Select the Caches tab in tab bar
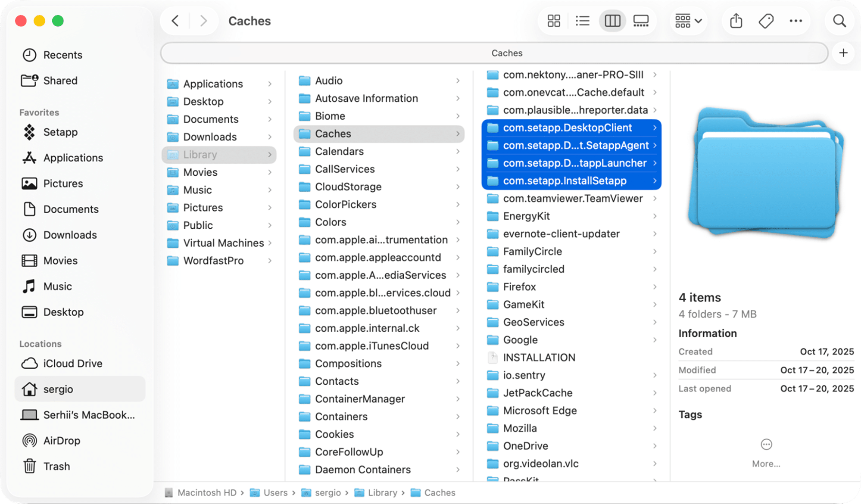This screenshot has height=504, width=861. pyautogui.click(x=494, y=53)
